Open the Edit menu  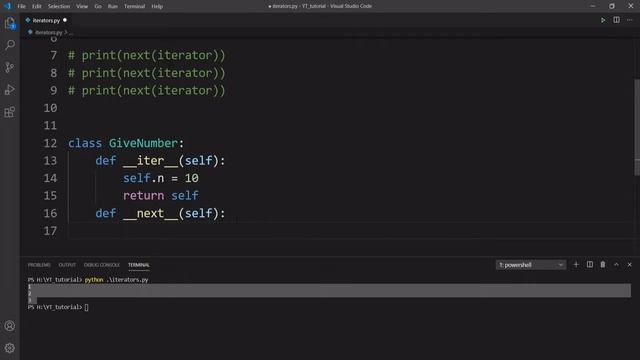click(x=37, y=6)
